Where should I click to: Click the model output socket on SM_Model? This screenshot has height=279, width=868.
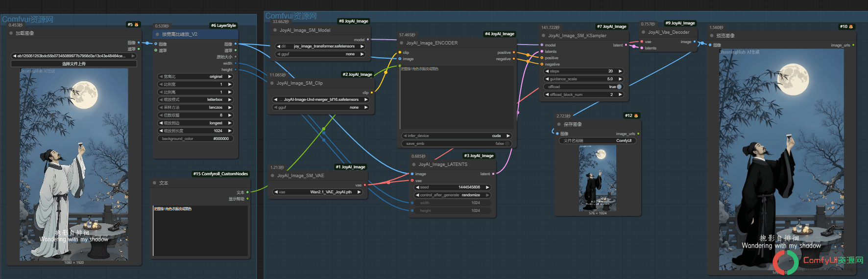pyautogui.click(x=368, y=40)
